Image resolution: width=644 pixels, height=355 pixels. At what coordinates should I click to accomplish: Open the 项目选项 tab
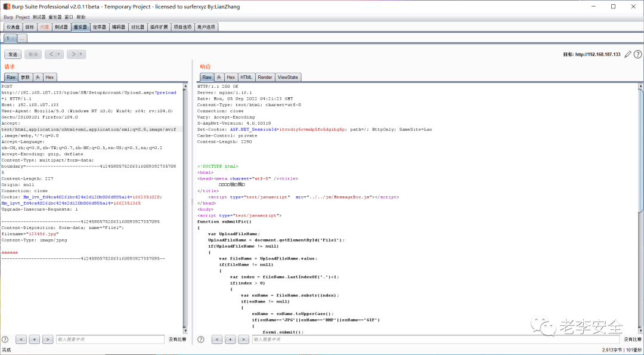[182, 27]
